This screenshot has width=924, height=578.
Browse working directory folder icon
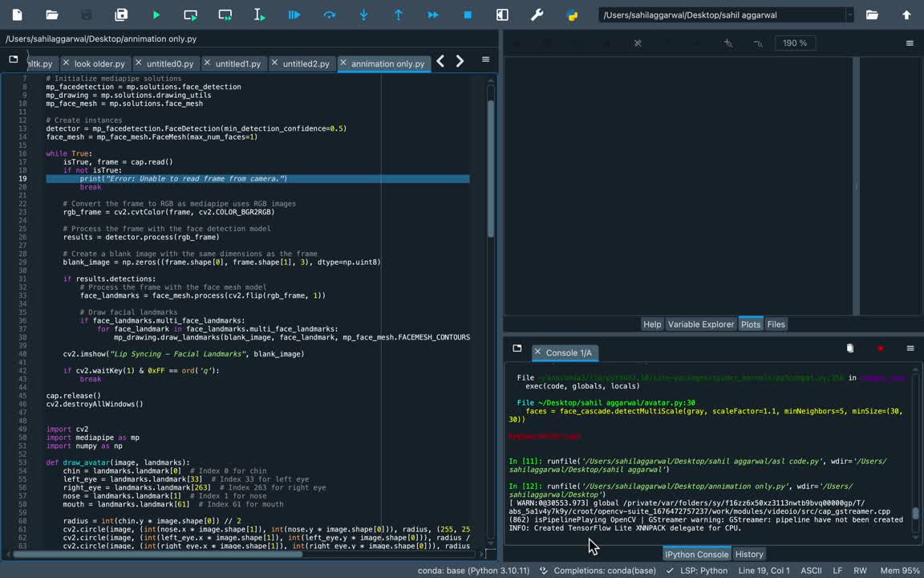(x=872, y=14)
